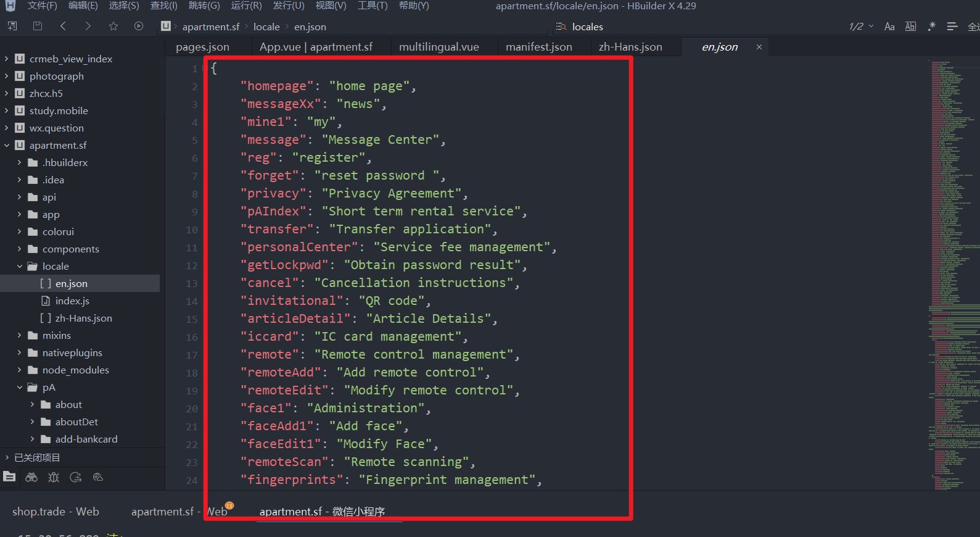The image size is (980, 537).
Task: Expand the crmeb_view_index project
Action: 6,59
